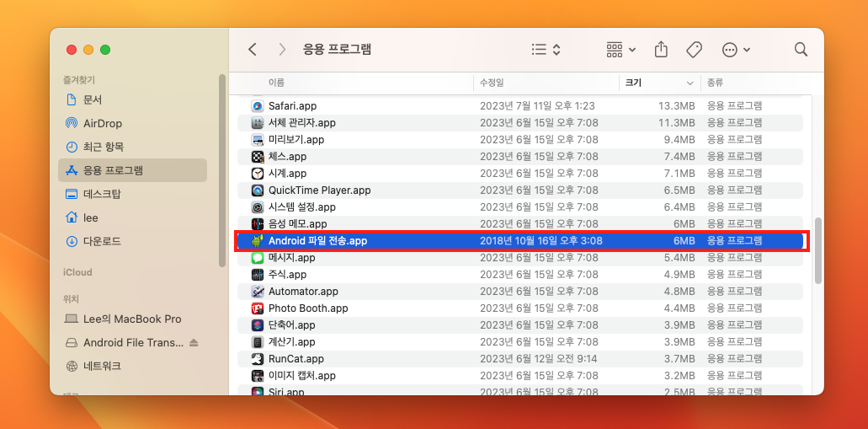The height and width of the screenshot is (429, 868).
Task: Select the 시스템 설정.app icon
Action: (x=258, y=207)
